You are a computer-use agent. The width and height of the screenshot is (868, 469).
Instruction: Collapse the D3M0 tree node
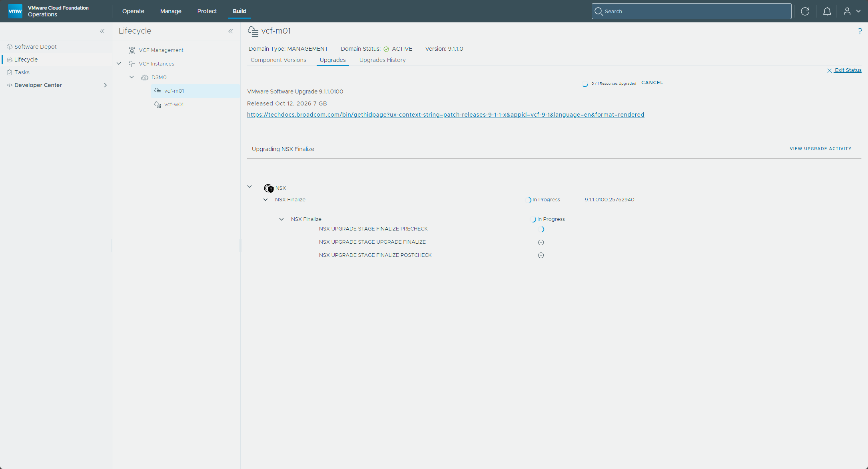tap(132, 77)
